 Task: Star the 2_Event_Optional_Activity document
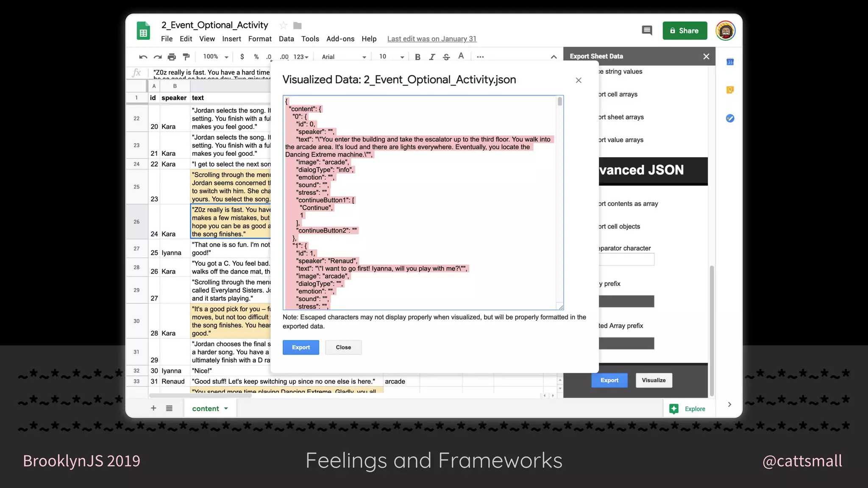(283, 26)
